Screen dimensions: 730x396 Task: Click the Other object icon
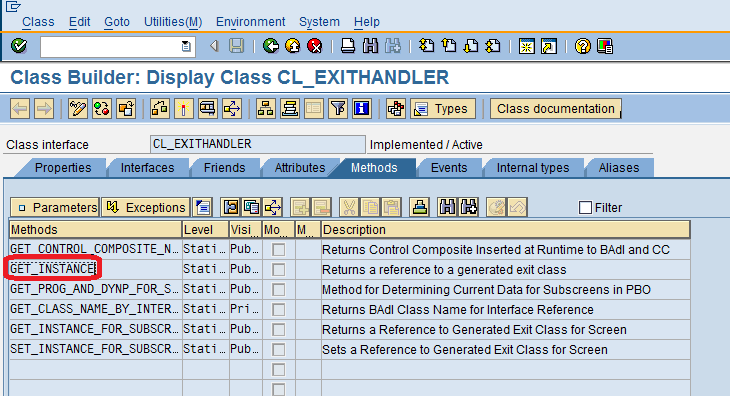click(126, 109)
